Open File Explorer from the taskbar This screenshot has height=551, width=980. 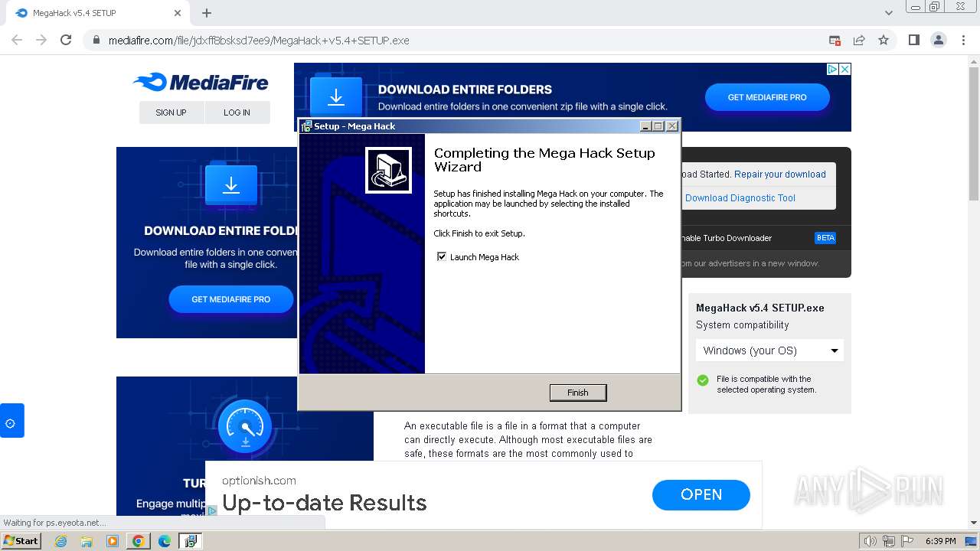(87, 541)
